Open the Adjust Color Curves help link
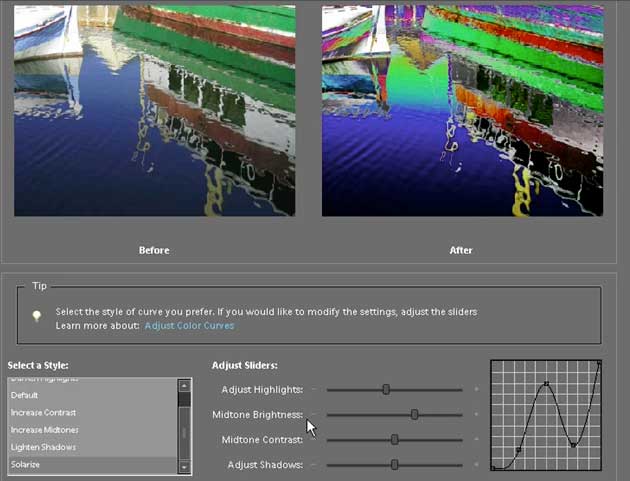 tap(189, 325)
